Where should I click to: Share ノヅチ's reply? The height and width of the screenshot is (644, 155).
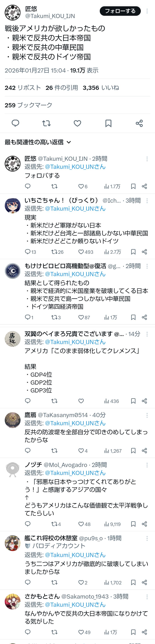point(145,524)
